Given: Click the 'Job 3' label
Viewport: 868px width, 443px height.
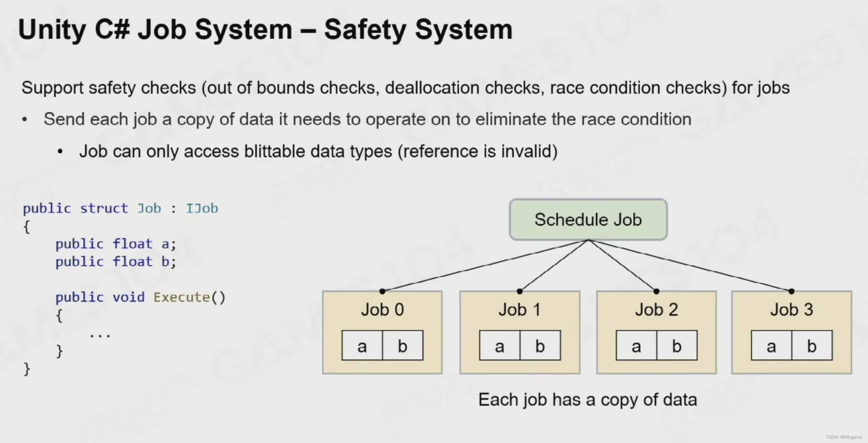Looking at the screenshot, I should pyautogui.click(x=792, y=310).
